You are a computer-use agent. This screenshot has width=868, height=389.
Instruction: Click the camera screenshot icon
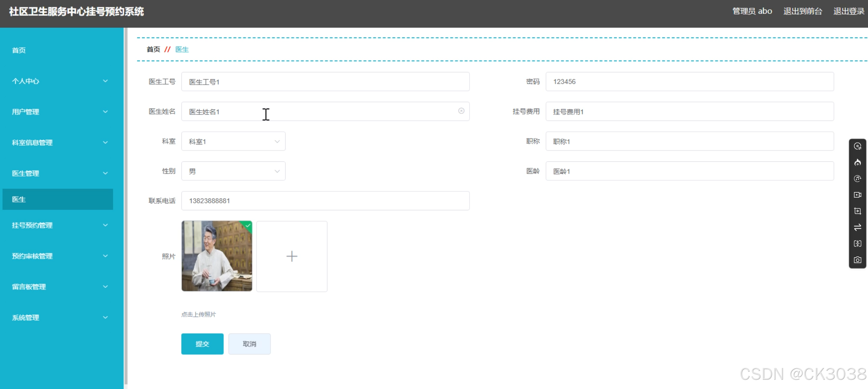click(x=857, y=260)
